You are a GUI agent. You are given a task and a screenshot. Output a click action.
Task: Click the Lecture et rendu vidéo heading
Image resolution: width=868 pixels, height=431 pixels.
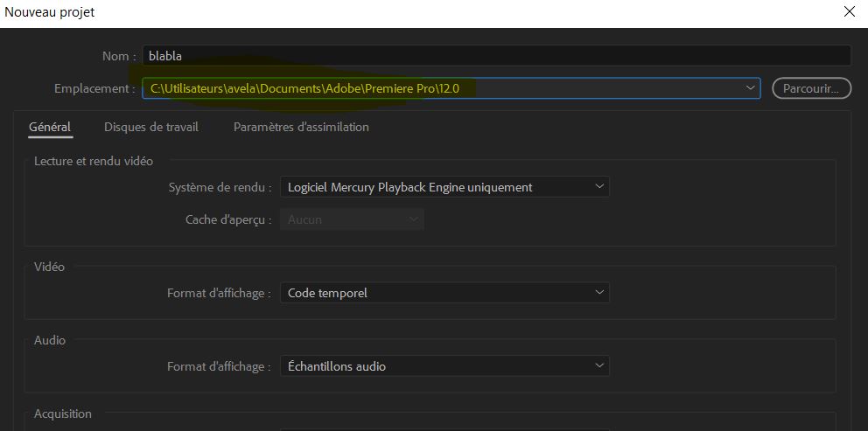(94, 161)
